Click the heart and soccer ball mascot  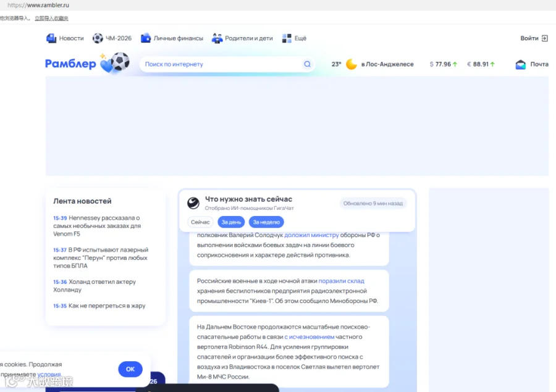click(x=114, y=62)
